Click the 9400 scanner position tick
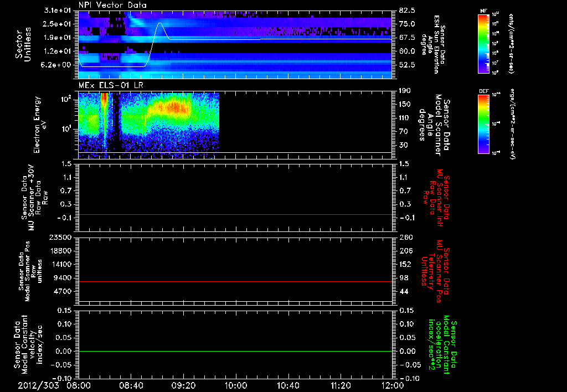 pyautogui.click(x=62, y=278)
